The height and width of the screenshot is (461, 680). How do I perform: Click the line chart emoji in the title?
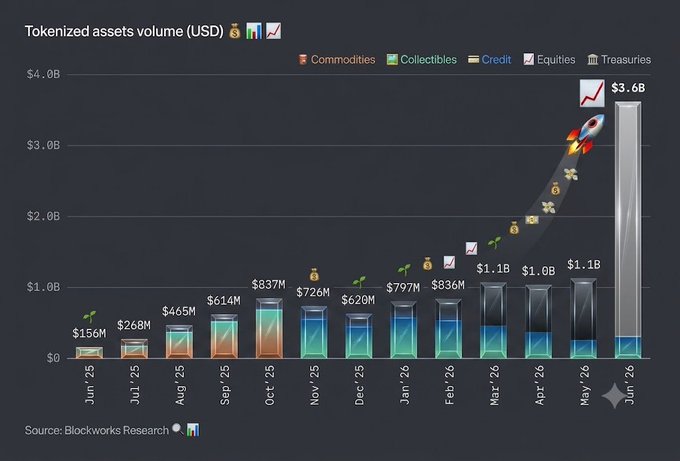tap(274, 31)
